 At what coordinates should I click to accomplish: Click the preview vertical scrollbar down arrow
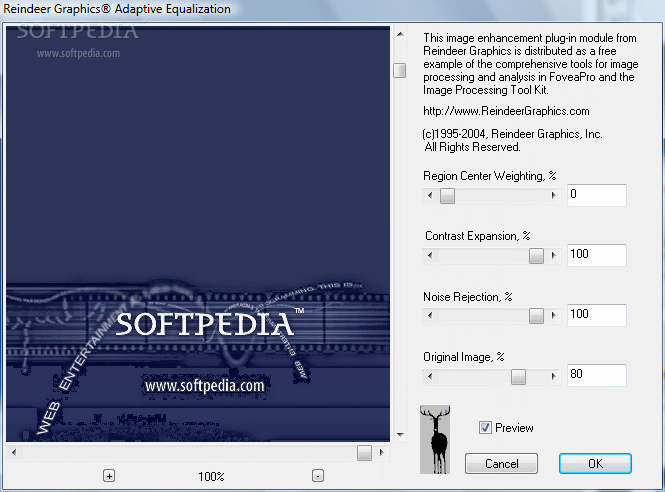[400, 435]
